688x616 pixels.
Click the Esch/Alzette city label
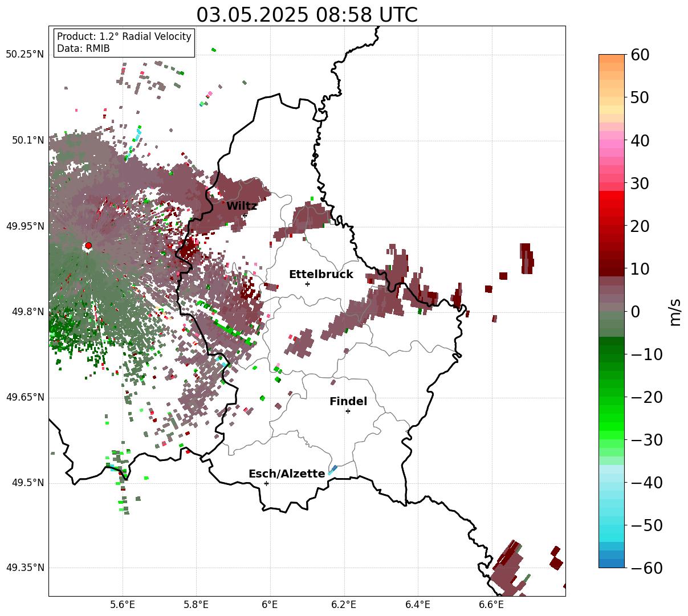(x=287, y=474)
